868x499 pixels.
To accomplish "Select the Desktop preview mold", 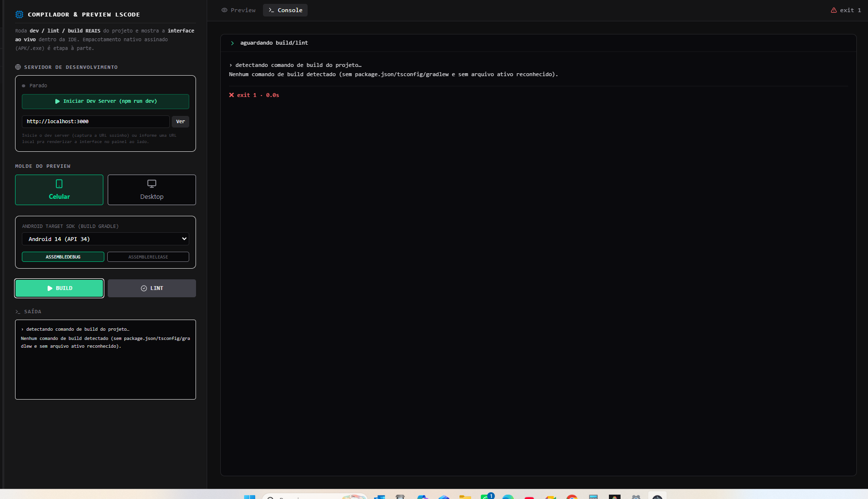I will coord(152,190).
